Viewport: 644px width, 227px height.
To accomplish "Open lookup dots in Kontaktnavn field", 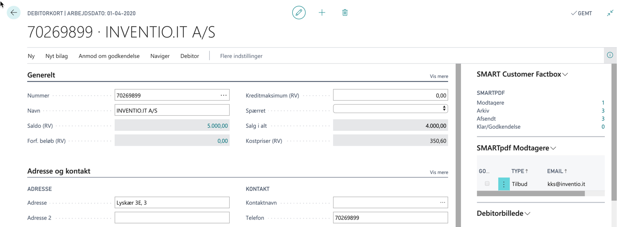I will tap(442, 203).
